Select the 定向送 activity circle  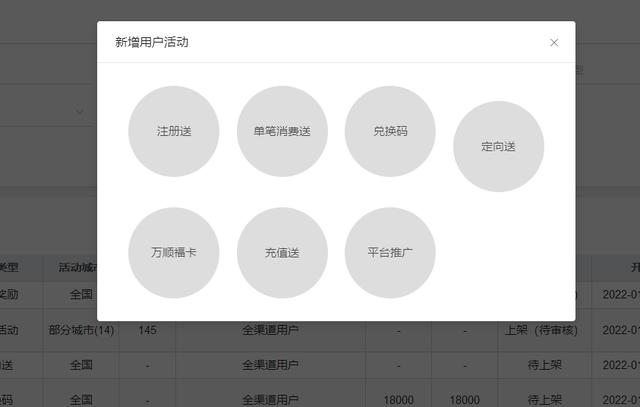pos(498,146)
